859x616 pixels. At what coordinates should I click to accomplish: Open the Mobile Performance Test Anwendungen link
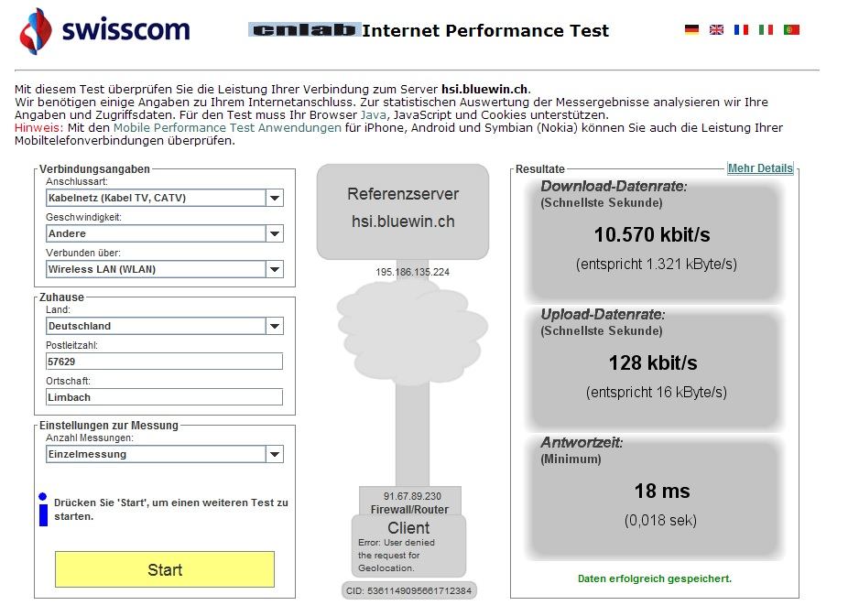coord(227,128)
